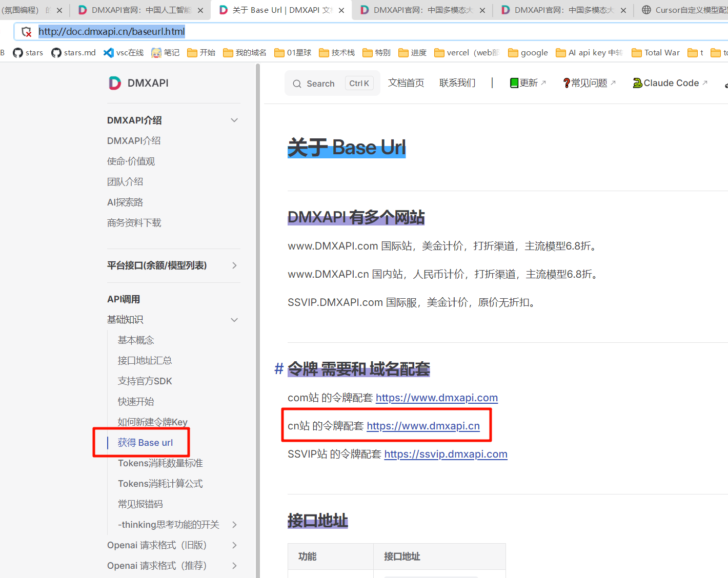The height and width of the screenshot is (578, 728).
Task: Open link https://ssvip.dmxapi.com
Action: [x=446, y=454]
